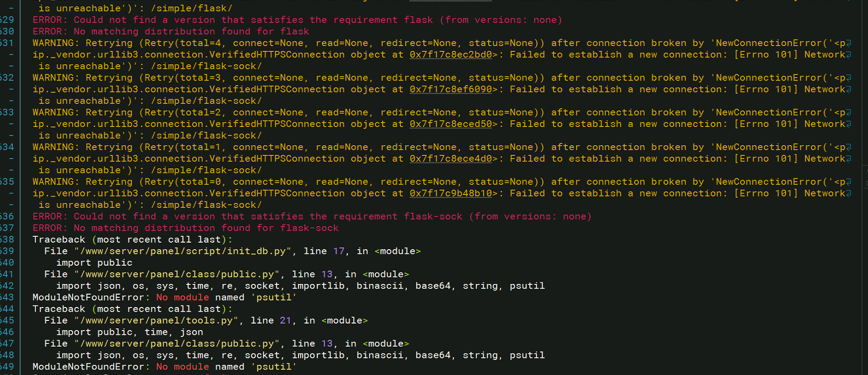The height and width of the screenshot is (375, 868).
Task: Click the soft-wrap arrow ending the total=2 retry line
Action: click(849, 113)
